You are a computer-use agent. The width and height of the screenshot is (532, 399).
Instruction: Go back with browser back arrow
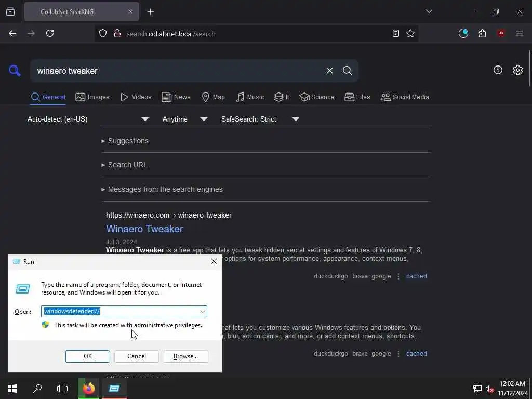[x=12, y=33]
